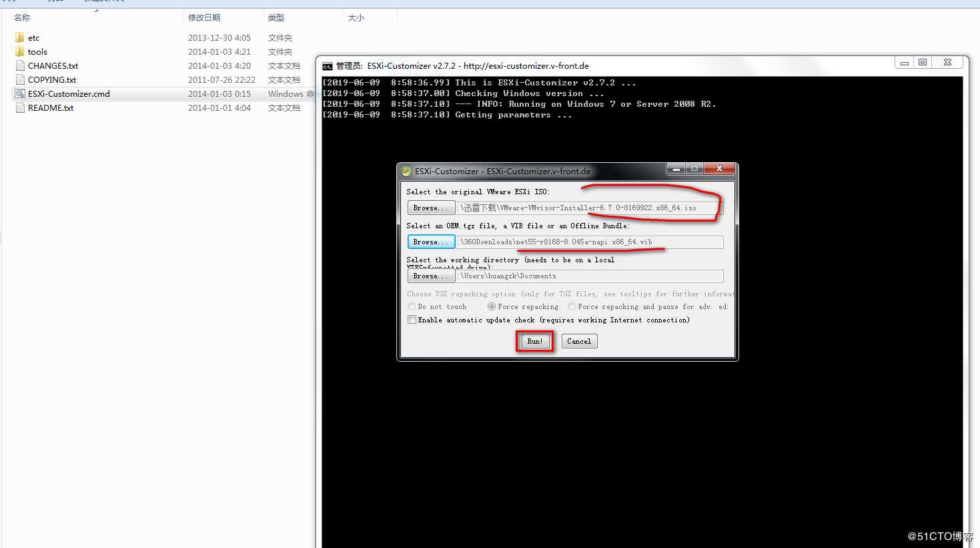
Task: Select the ESXi-Customizer.cmd file name
Action: [69, 93]
